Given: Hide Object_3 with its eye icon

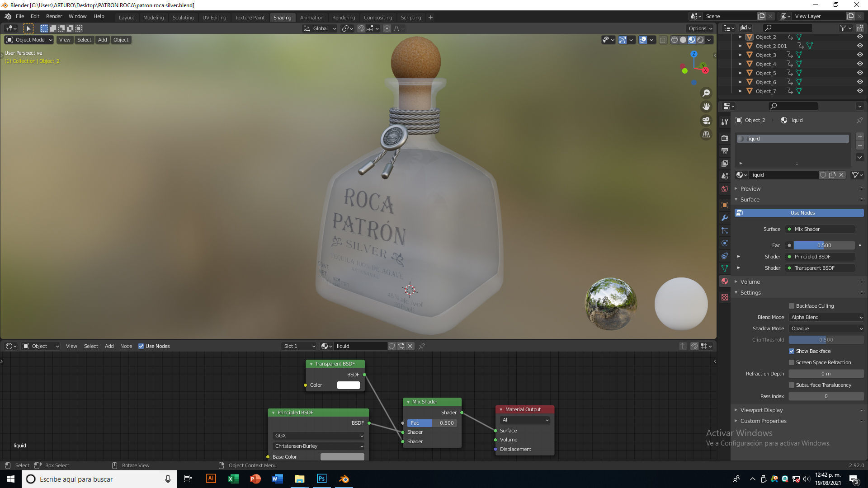Looking at the screenshot, I should coord(860,55).
